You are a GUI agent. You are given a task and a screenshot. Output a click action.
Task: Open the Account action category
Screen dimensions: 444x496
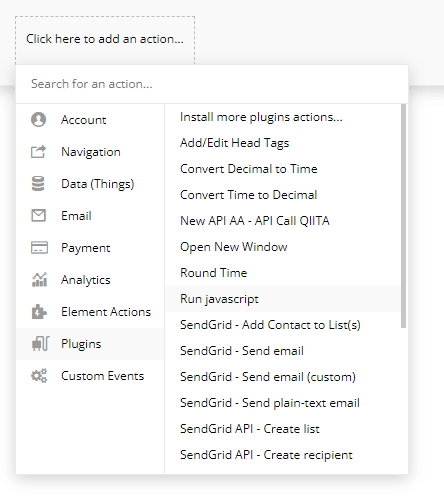[90, 120]
